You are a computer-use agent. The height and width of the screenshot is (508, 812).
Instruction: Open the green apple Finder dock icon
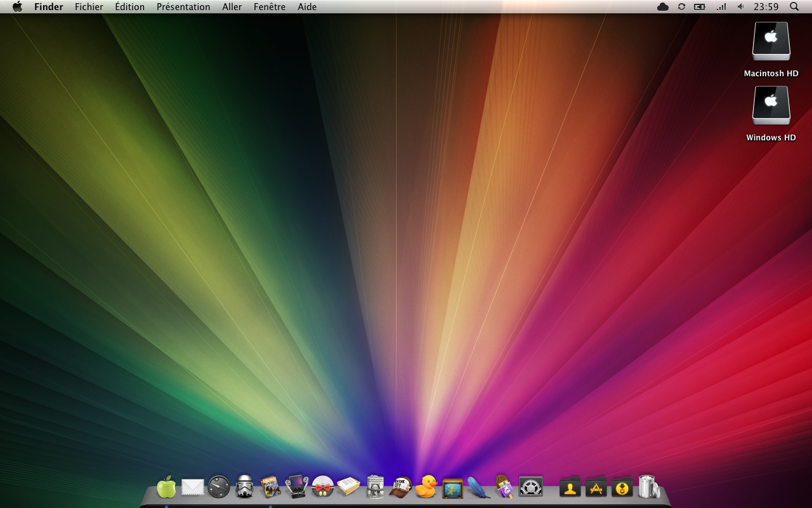tap(166, 487)
